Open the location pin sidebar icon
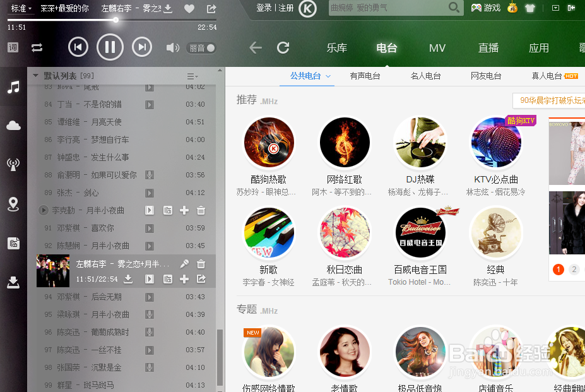Image resolution: width=585 pixels, height=392 pixels. [13, 204]
